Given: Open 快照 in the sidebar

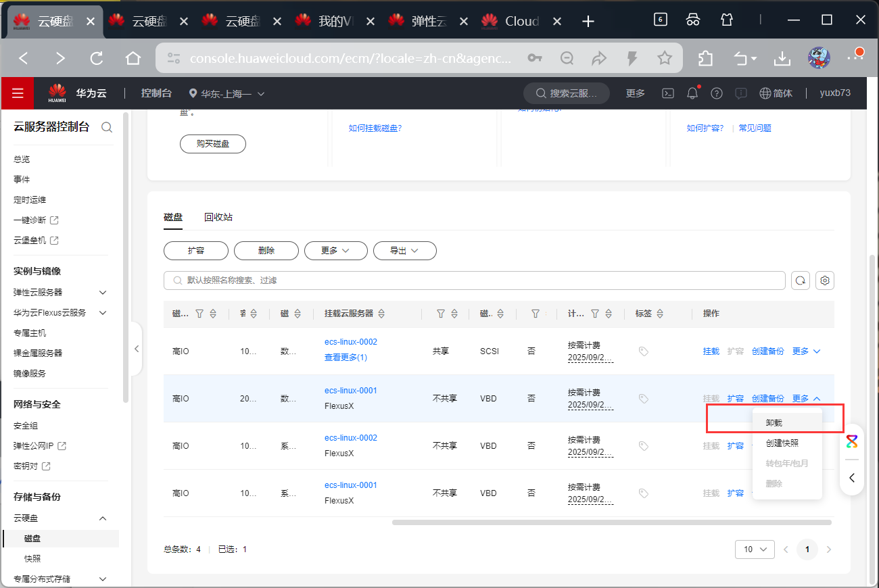Looking at the screenshot, I should point(32,559).
